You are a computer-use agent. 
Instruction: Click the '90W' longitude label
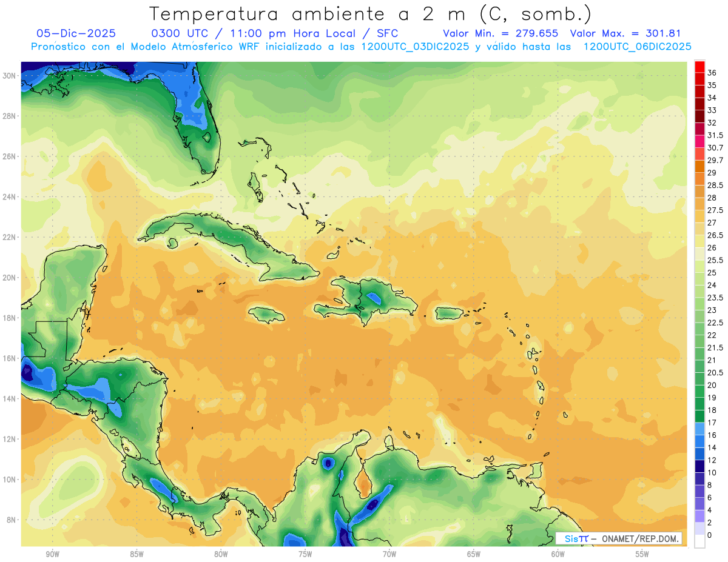(52, 554)
